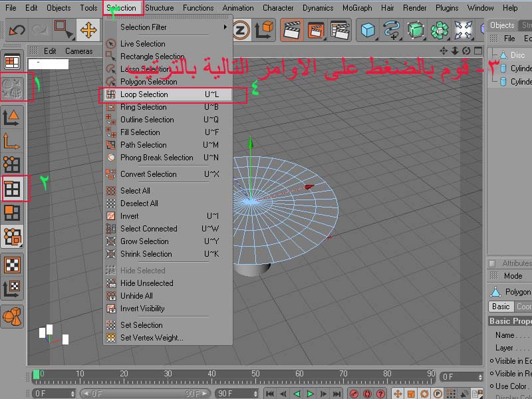Click the Undo arrow icon
This screenshot has height=399, width=532.
17,31
